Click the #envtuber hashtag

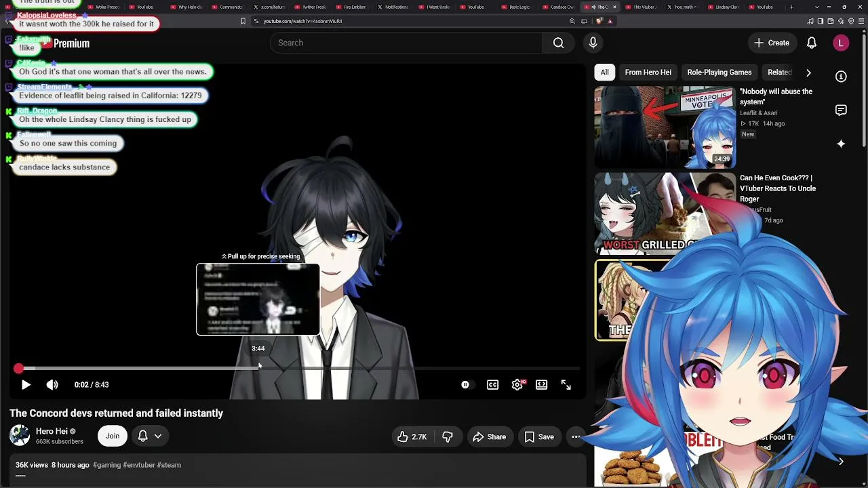(x=138, y=465)
